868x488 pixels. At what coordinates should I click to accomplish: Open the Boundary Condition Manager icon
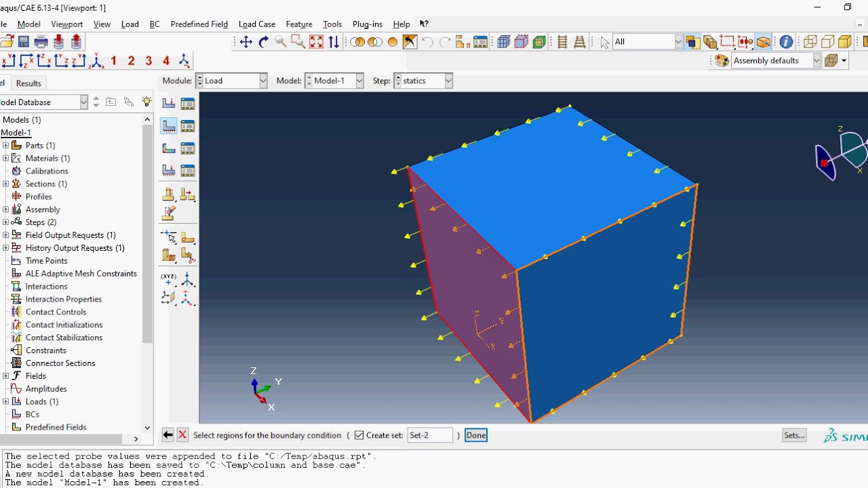[x=188, y=126]
